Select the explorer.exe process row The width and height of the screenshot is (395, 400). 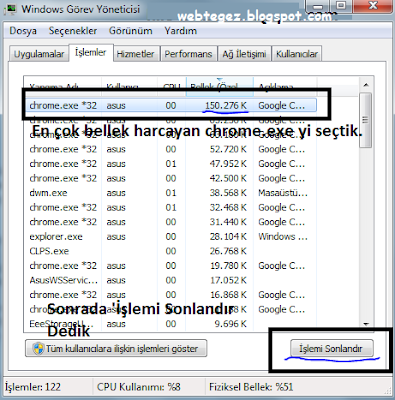coord(171,237)
